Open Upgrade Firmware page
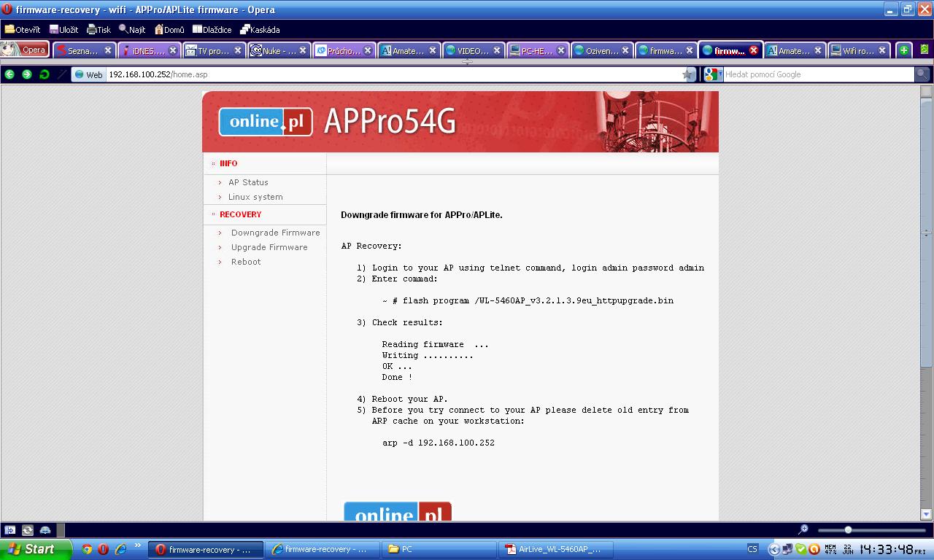This screenshot has width=934, height=560. pyautogui.click(x=269, y=247)
